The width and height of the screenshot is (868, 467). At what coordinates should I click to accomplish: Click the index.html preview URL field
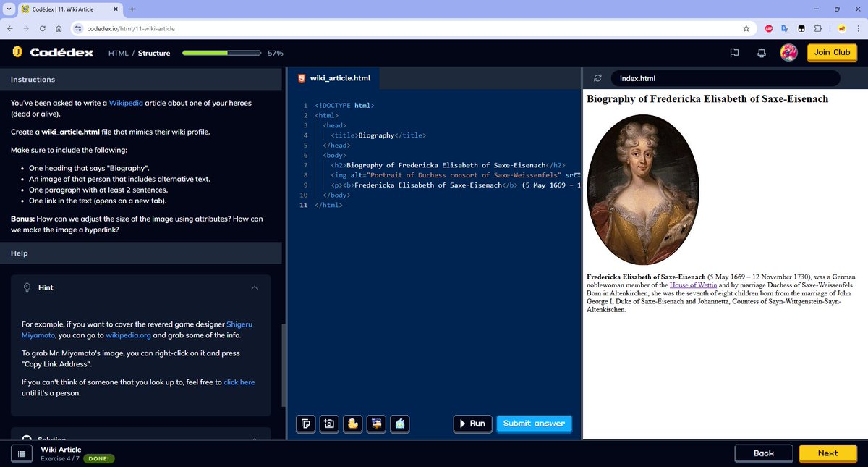[726, 78]
